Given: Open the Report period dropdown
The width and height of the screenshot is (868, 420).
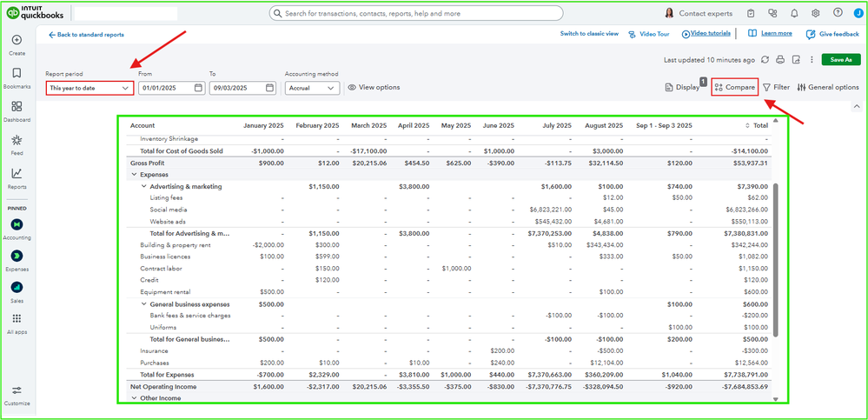Looking at the screenshot, I should pos(89,88).
